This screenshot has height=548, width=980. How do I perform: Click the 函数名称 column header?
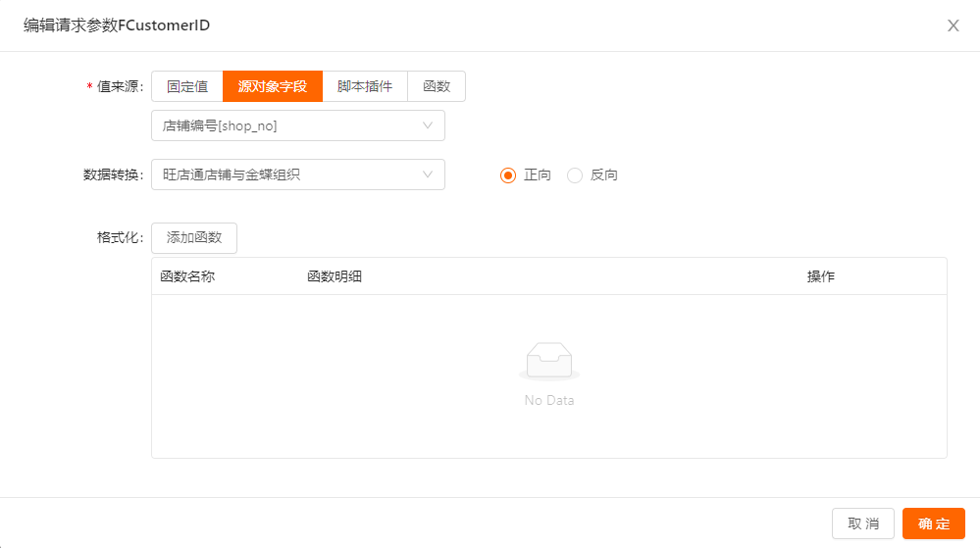187,276
